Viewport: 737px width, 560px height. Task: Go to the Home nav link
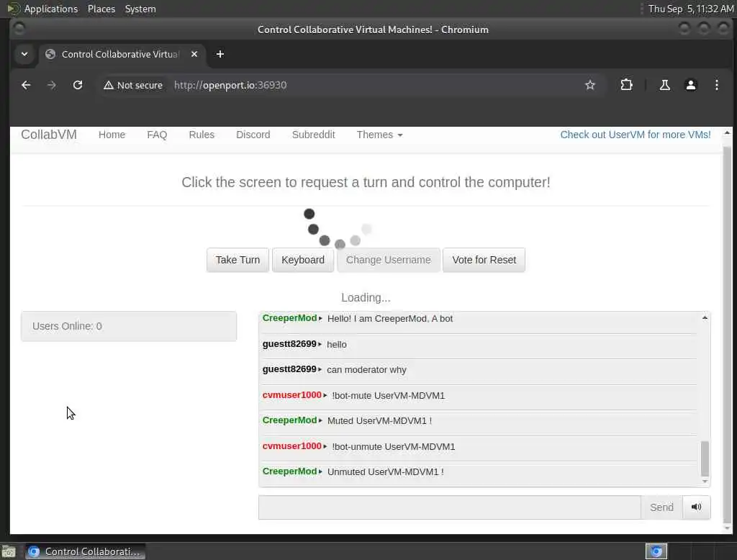tap(112, 135)
